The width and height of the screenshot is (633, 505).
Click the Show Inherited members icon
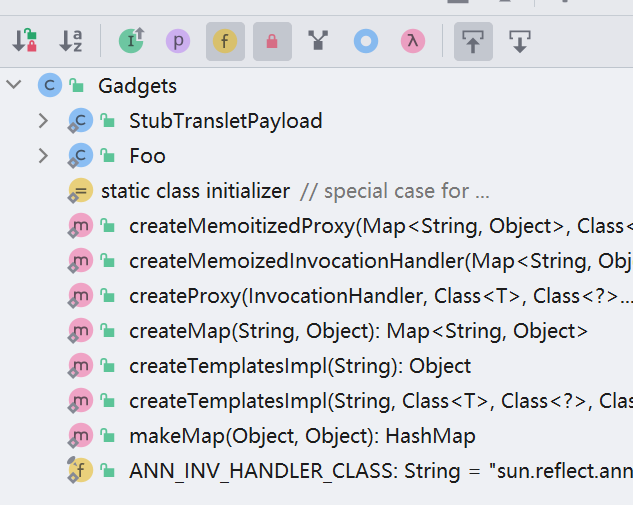[131, 41]
